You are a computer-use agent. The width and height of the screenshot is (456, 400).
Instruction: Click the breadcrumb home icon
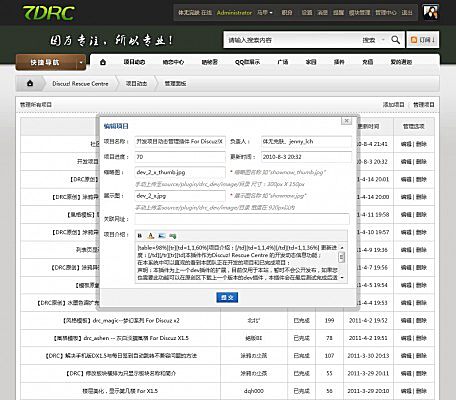[x=30, y=83]
